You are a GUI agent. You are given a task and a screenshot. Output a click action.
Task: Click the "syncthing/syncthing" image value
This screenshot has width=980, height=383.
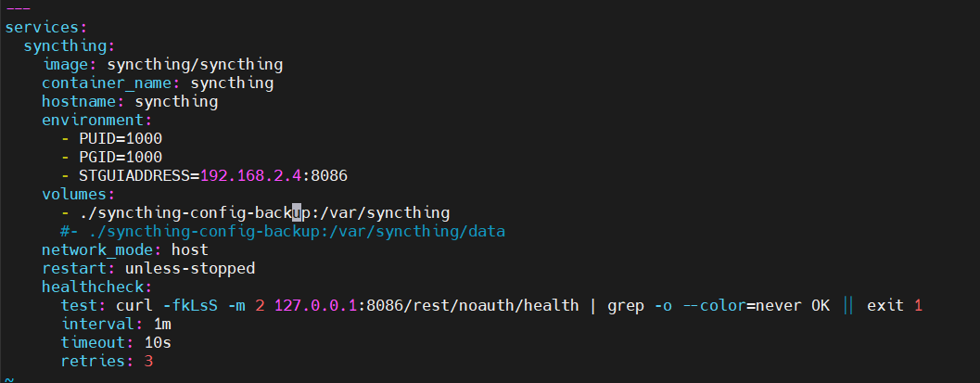click(x=195, y=65)
